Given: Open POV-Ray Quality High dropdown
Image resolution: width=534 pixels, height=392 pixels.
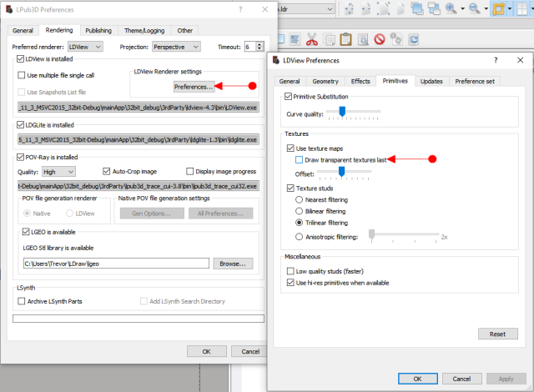Looking at the screenshot, I should (58, 172).
